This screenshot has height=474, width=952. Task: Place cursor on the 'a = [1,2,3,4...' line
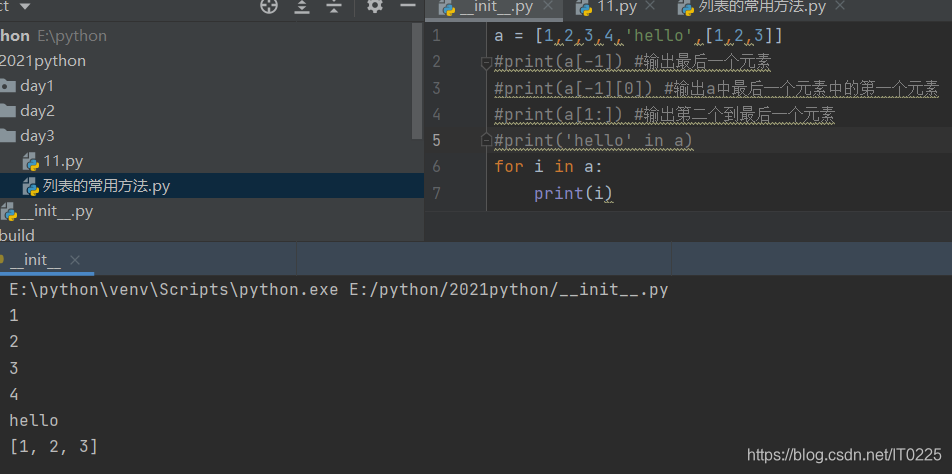click(639, 36)
